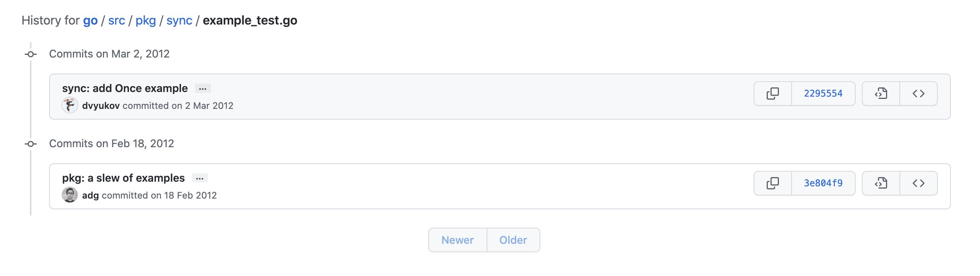Expand description of 'sync: add Once example'
Image resolution: width=980 pixels, height=276 pixels.
(203, 89)
